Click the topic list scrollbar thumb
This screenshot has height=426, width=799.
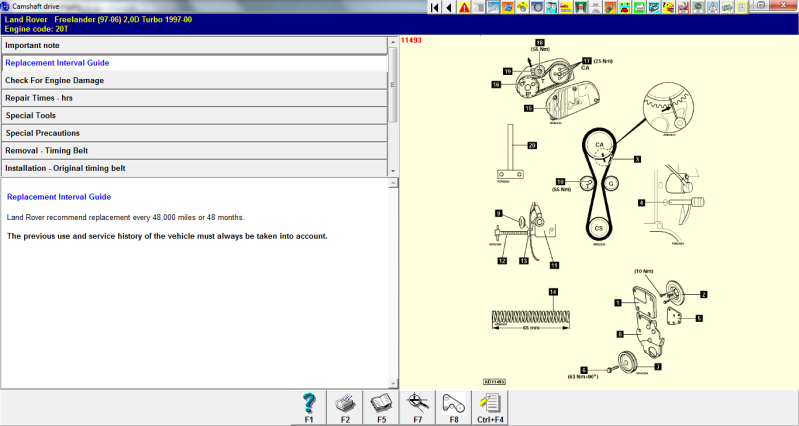click(393, 85)
